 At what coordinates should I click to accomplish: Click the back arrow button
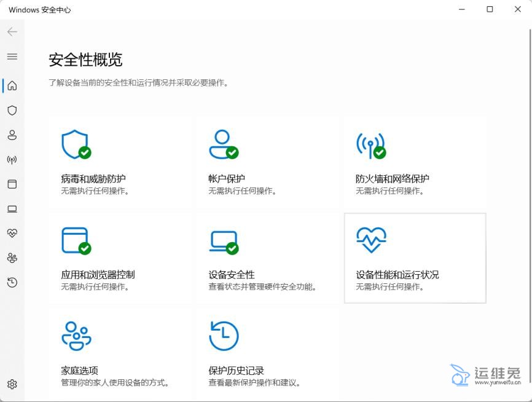pos(12,32)
